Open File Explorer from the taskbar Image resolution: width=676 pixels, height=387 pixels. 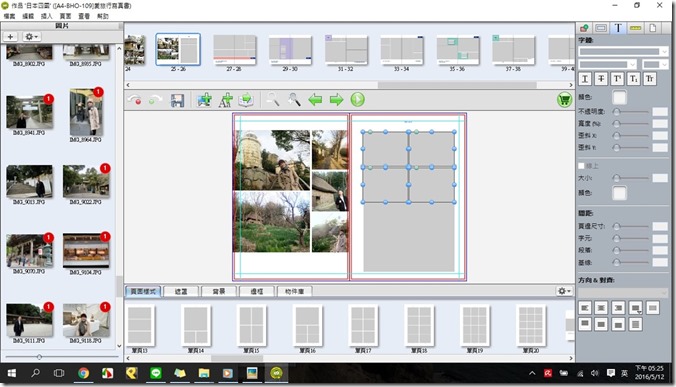pyautogui.click(x=204, y=373)
